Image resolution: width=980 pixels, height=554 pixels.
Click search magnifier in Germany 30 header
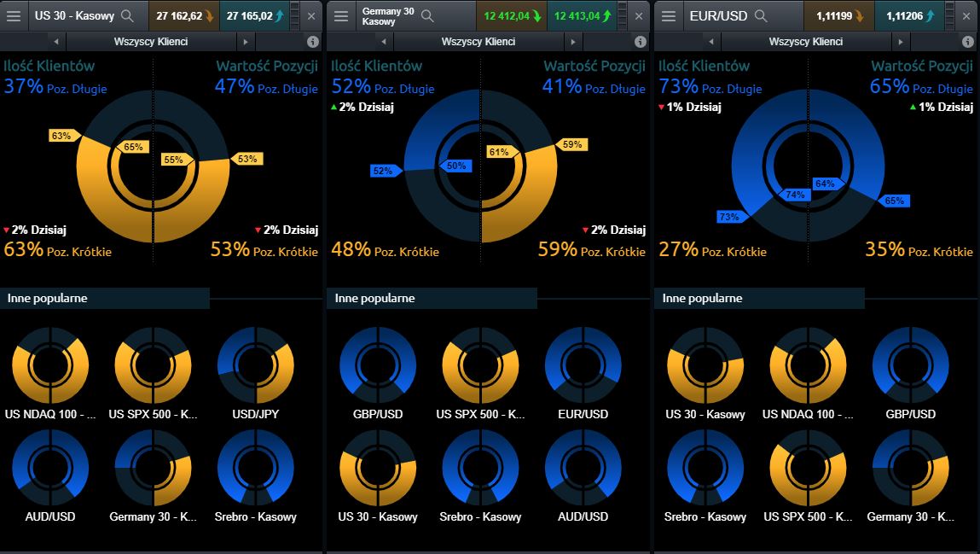[x=427, y=16]
